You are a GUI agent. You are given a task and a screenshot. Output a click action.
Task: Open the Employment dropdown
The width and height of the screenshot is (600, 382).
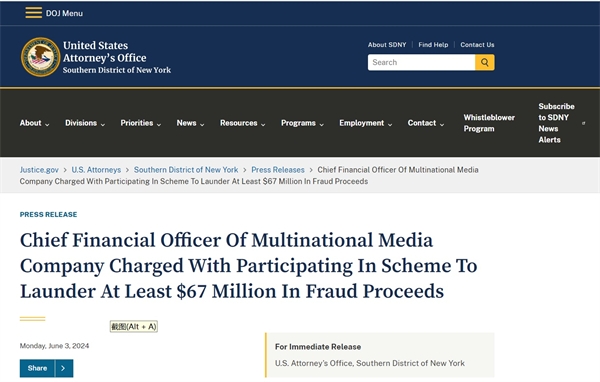(366, 123)
